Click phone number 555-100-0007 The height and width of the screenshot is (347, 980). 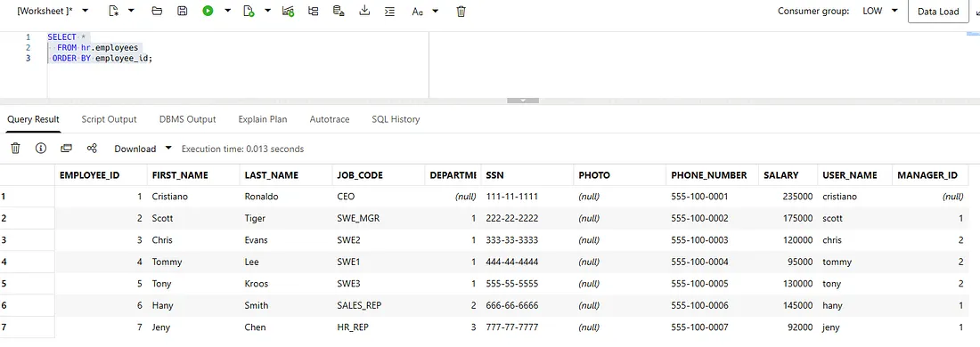(x=713, y=327)
